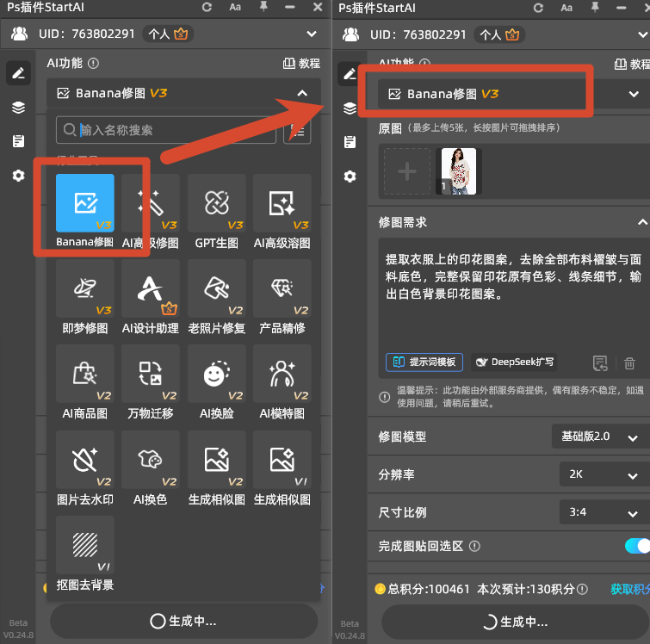
Task: Open layers sidebar icon in left panel
Action: pyautogui.click(x=18, y=108)
